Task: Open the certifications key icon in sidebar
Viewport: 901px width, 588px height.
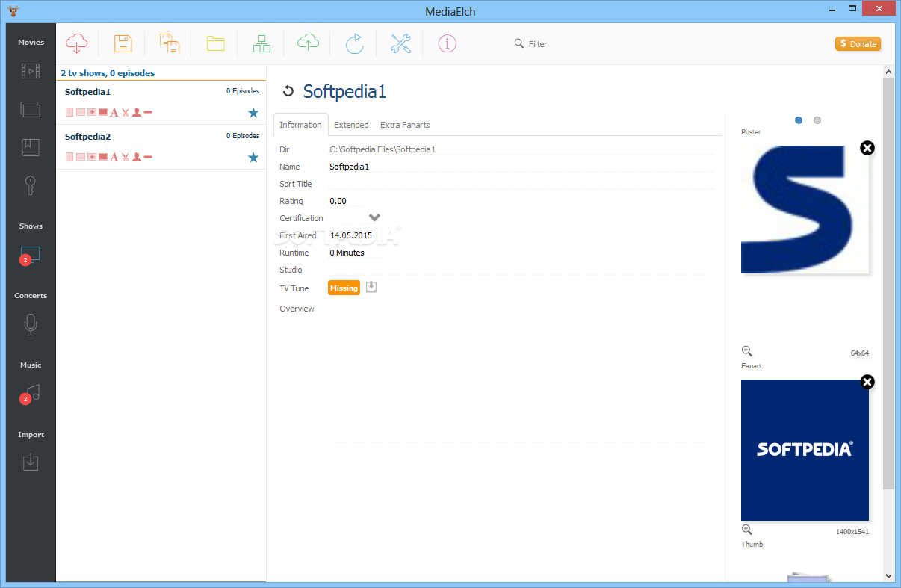Action: pyautogui.click(x=31, y=185)
